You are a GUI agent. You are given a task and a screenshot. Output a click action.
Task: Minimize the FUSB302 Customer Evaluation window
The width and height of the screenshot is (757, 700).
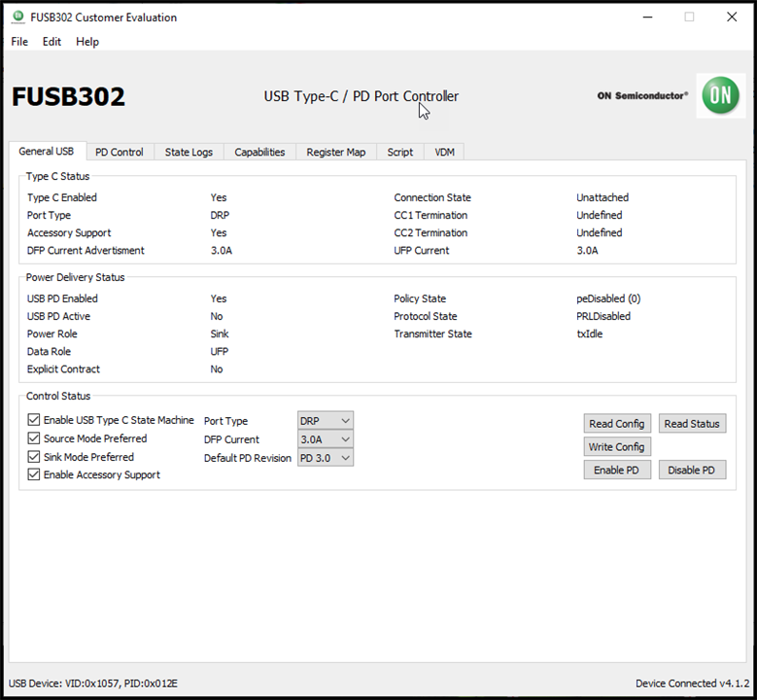pos(647,17)
